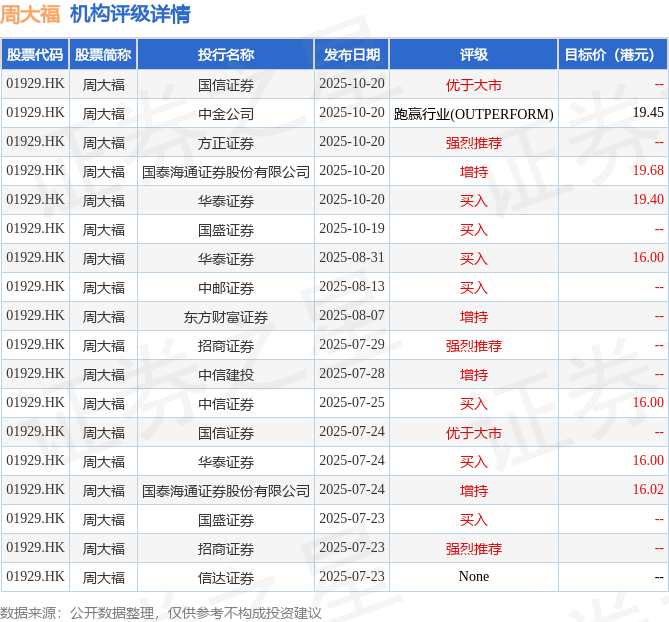Click the 目标价(港元) column header
The height and width of the screenshot is (622, 669).
pyautogui.click(x=613, y=55)
